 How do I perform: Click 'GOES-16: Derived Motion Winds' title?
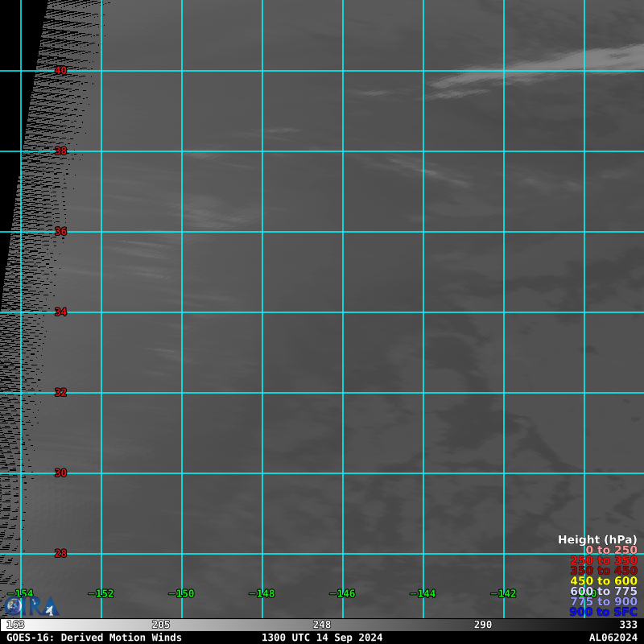[94, 638]
